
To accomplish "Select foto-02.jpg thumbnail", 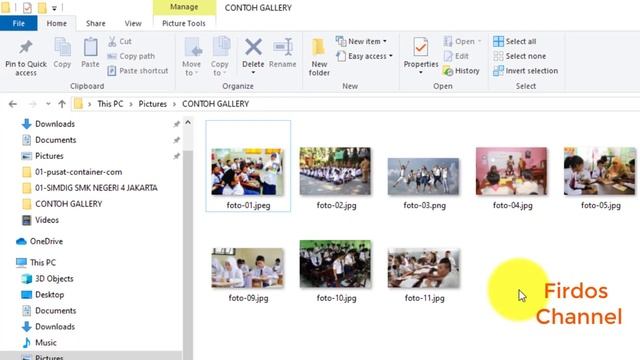I will pyautogui.click(x=335, y=171).
